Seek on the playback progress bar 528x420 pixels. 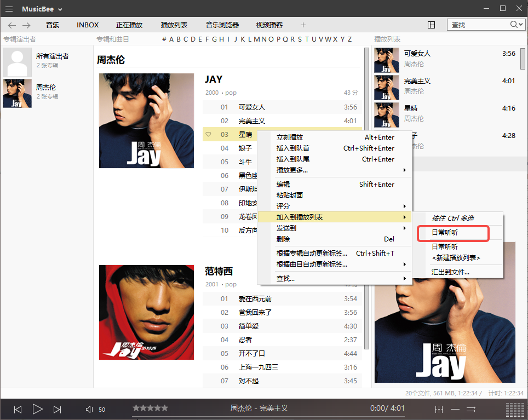[268, 417]
